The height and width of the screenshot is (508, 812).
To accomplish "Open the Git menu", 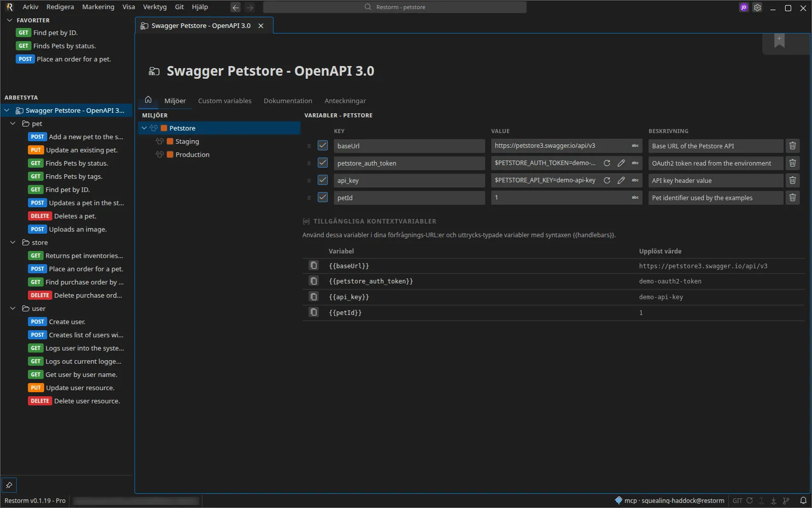I will [179, 7].
